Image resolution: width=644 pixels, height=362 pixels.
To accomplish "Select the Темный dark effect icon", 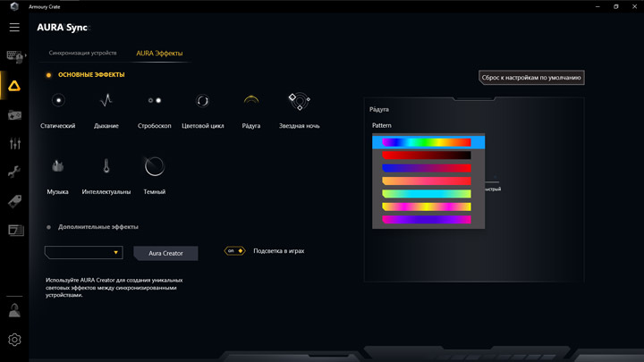I will (155, 166).
